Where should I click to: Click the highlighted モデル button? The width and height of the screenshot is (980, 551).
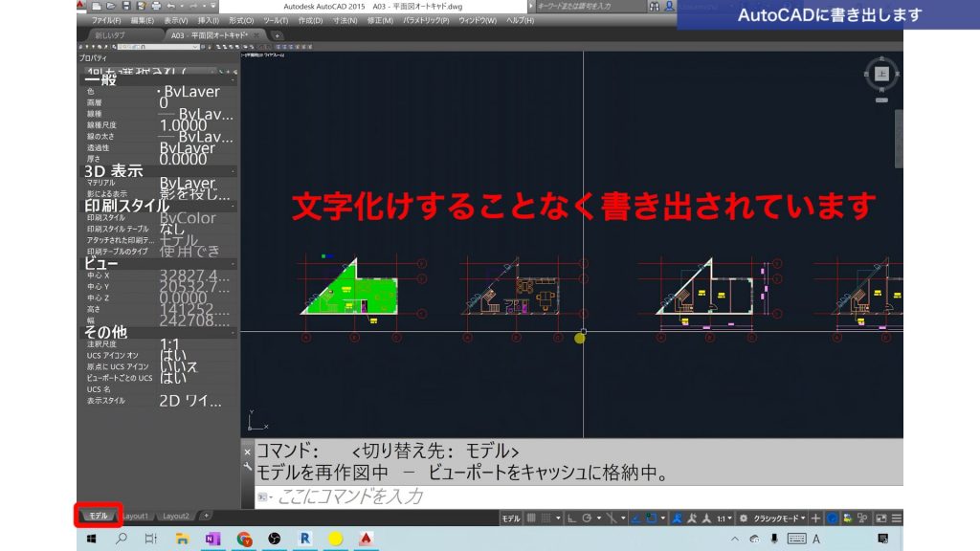click(99, 514)
